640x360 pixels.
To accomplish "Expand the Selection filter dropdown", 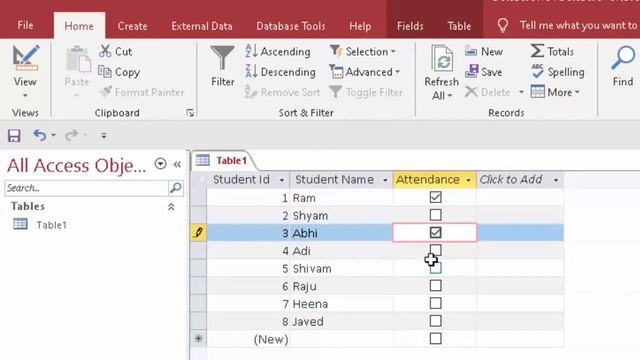I will click(x=393, y=52).
